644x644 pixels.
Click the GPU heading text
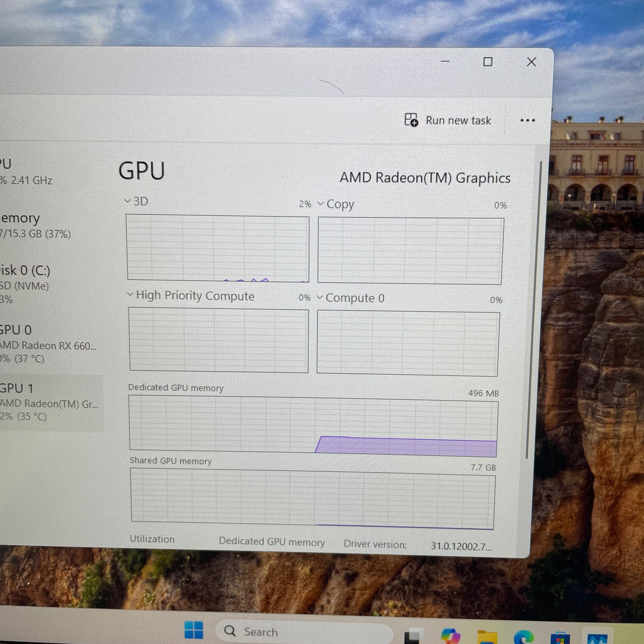coord(142,171)
